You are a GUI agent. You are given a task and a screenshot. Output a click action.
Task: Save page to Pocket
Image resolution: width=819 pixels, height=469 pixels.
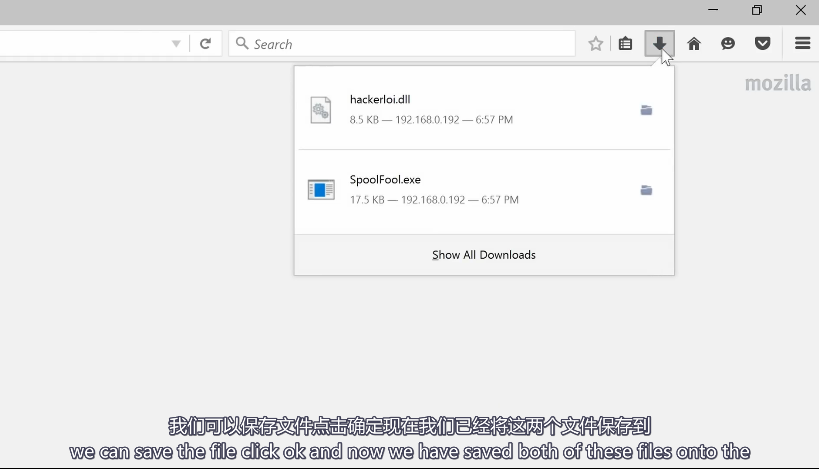(762, 44)
